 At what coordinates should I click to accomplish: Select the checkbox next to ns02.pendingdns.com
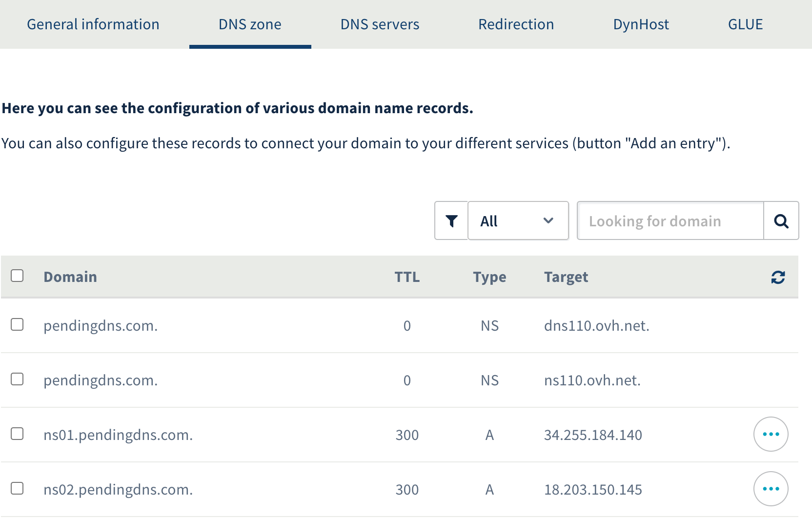pos(17,488)
